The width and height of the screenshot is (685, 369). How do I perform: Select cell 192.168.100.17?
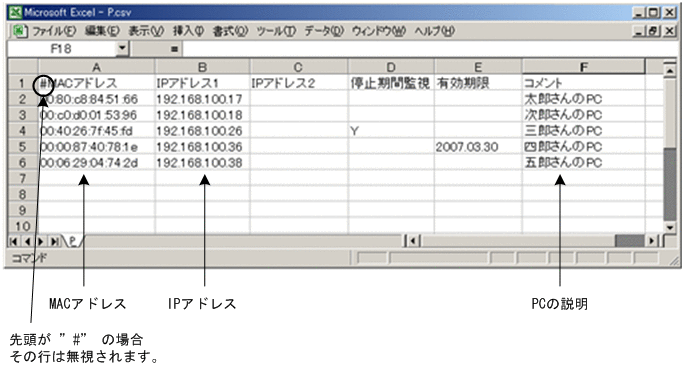tap(202, 99)
